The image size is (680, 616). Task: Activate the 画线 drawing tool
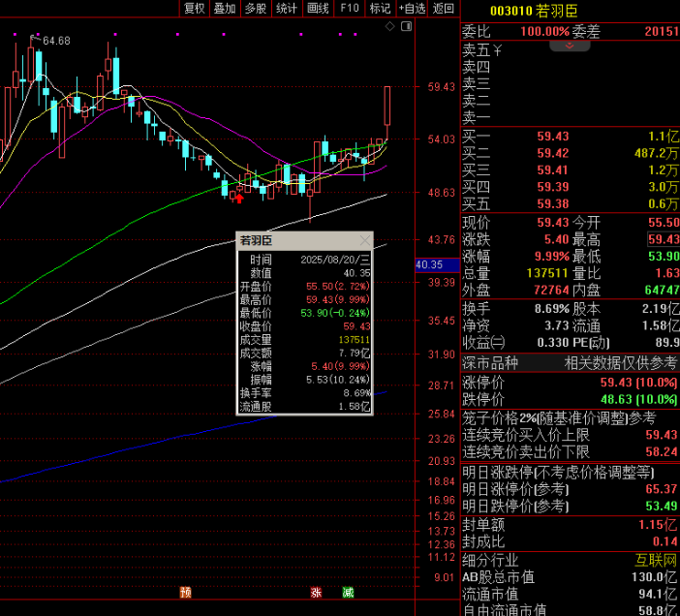tap(318, 9)
